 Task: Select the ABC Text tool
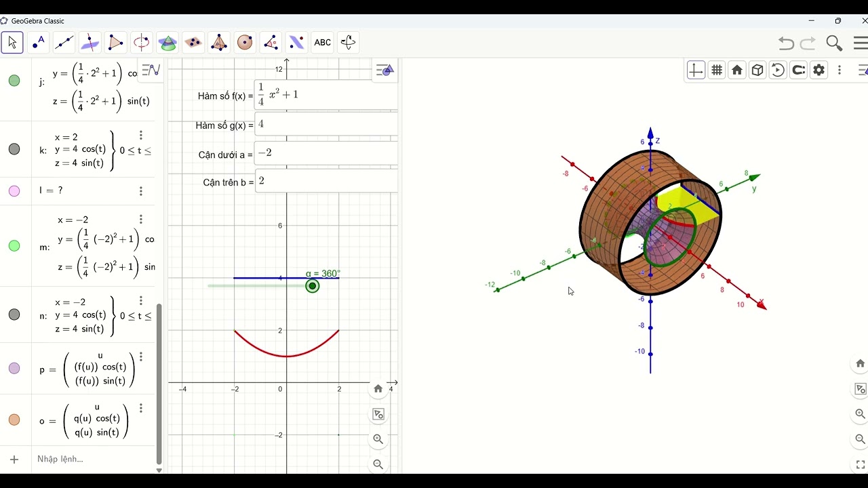coord(322,43)
